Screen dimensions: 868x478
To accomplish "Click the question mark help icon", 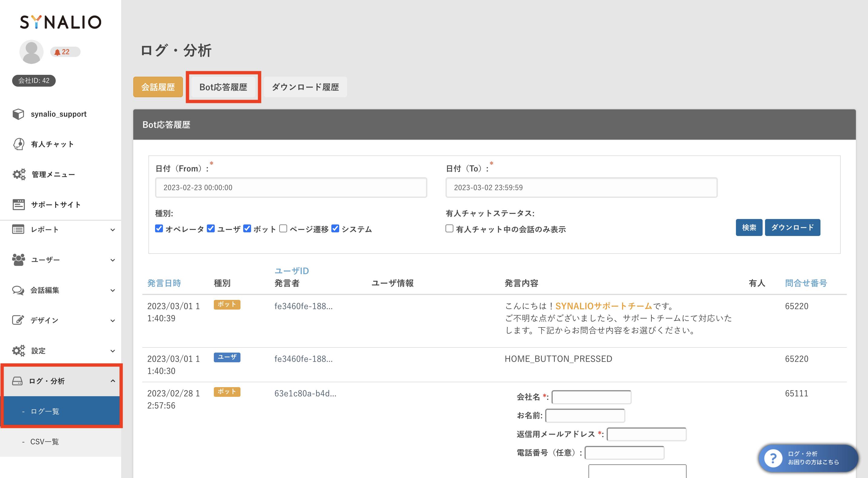I will coord(773,458).
